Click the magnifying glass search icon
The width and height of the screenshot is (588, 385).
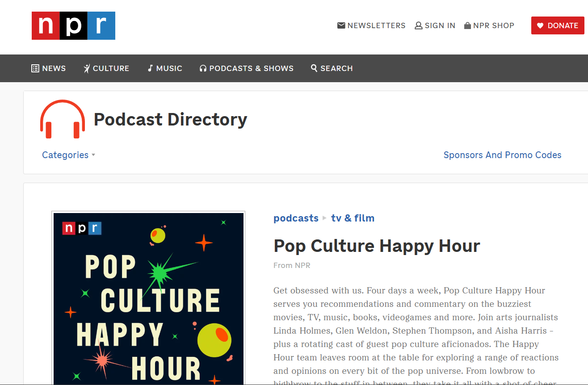coord(314,68)
